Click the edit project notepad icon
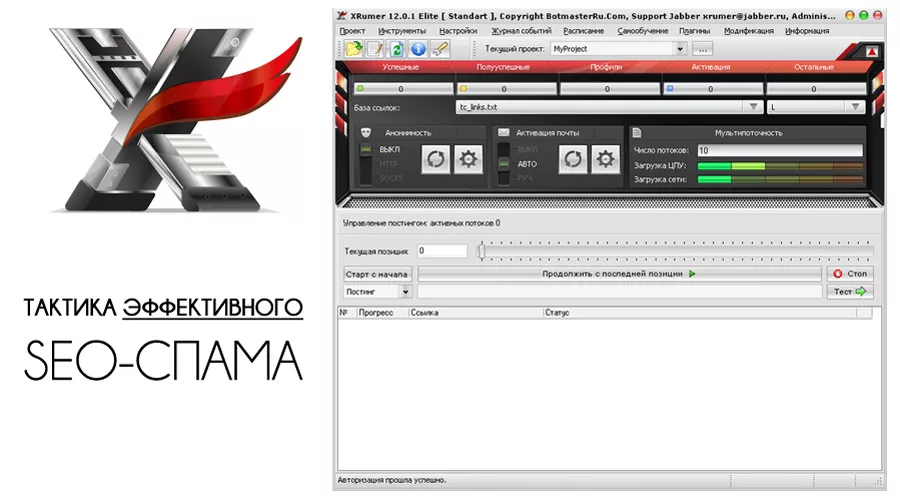 (x=375, y=49)
